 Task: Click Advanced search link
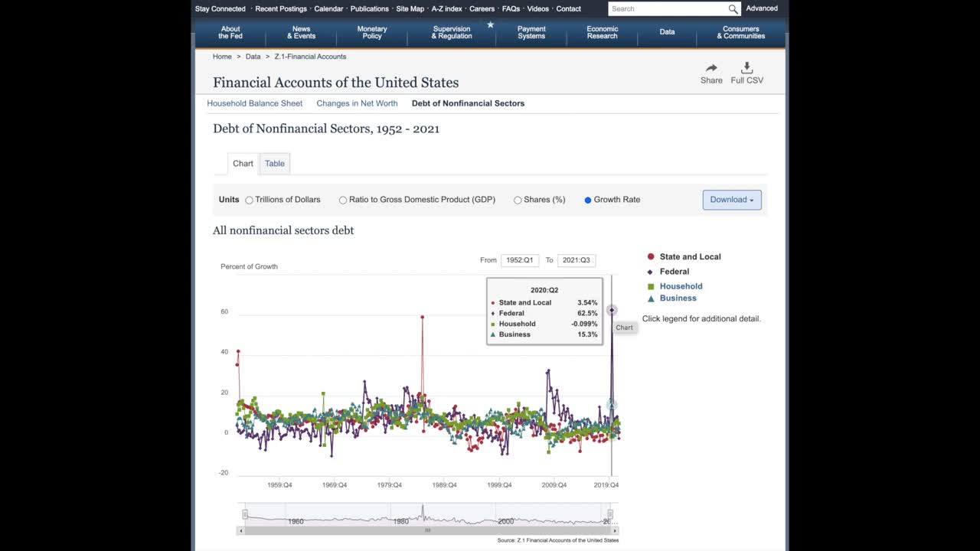tap(762, 8)
